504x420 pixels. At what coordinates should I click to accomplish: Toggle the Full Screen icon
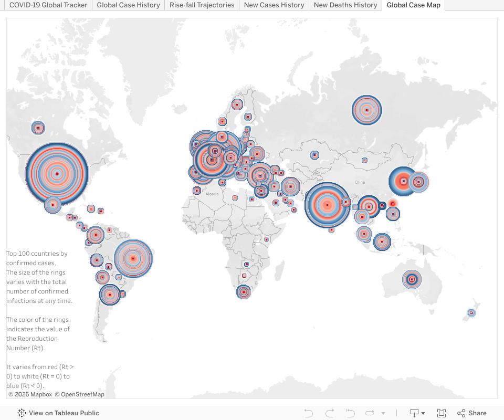[442, 413]
